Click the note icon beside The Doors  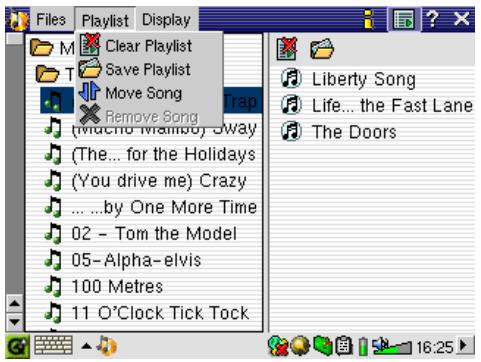[291, 131]
